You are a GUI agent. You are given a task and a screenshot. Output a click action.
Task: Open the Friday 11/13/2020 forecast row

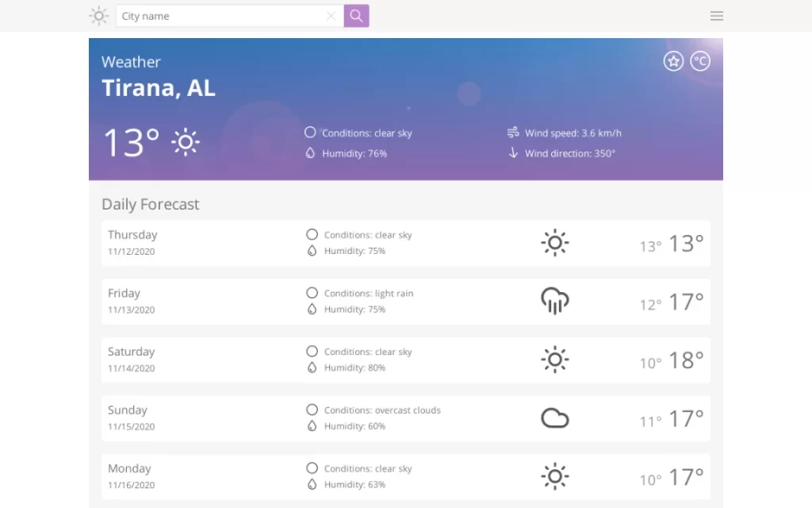[406, 302]
